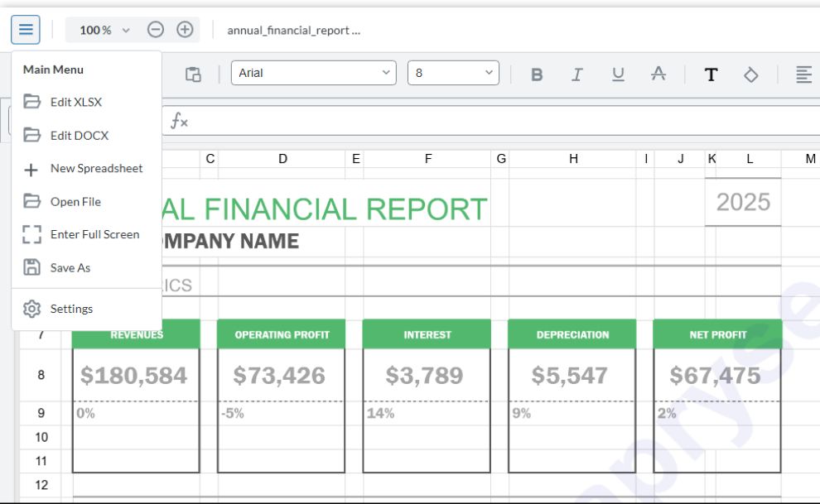
Task: Select column H header
Action: coord(573,159)
